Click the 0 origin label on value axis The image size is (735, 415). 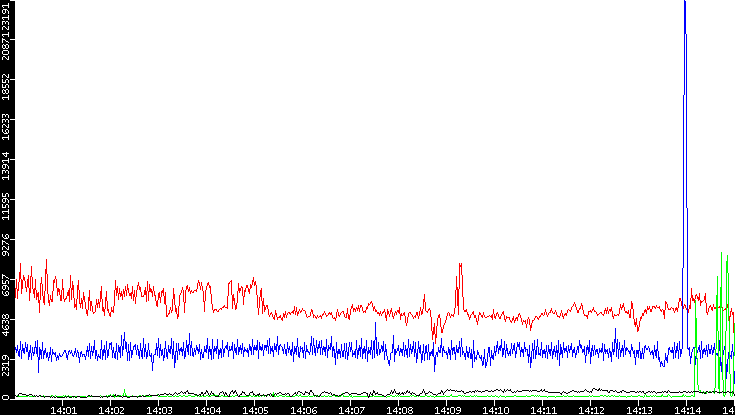point(6,398)
